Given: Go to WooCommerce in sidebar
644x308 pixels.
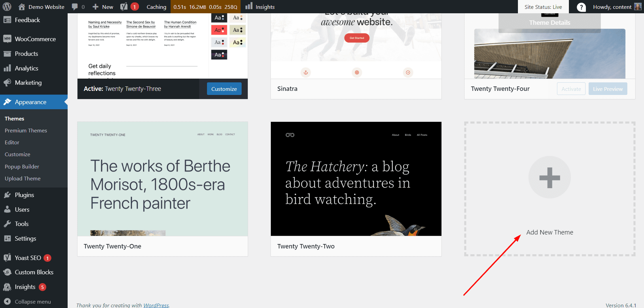Looking at the screenshot, I should (35, 39).
